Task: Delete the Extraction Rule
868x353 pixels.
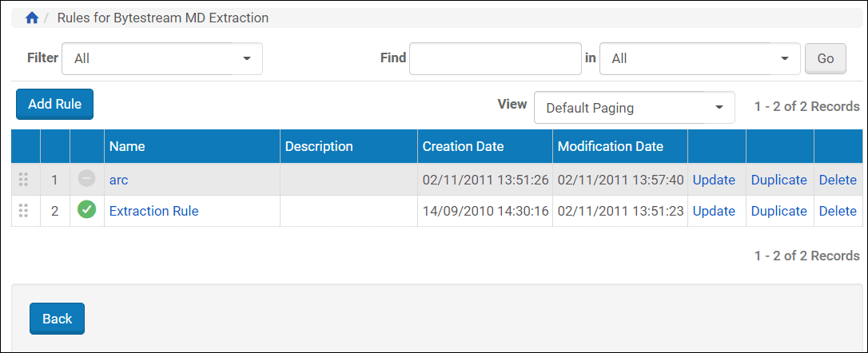Action: (x=838, y=211)
